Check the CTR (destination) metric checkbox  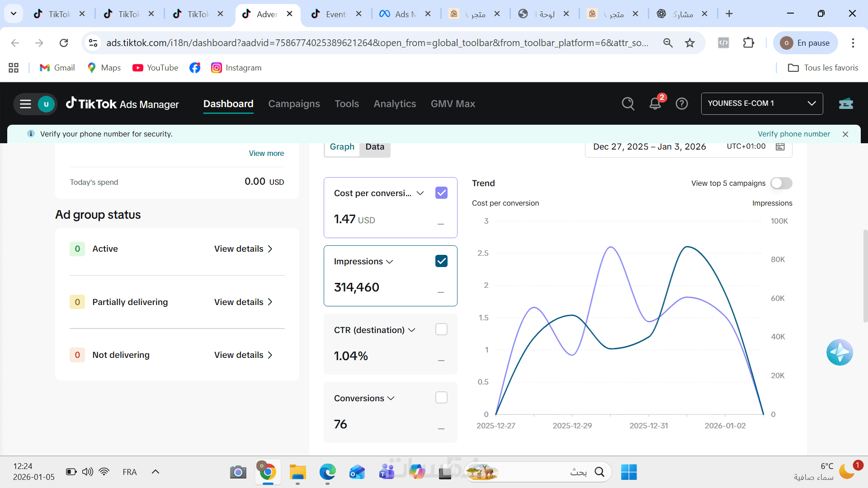click(441, 329)
